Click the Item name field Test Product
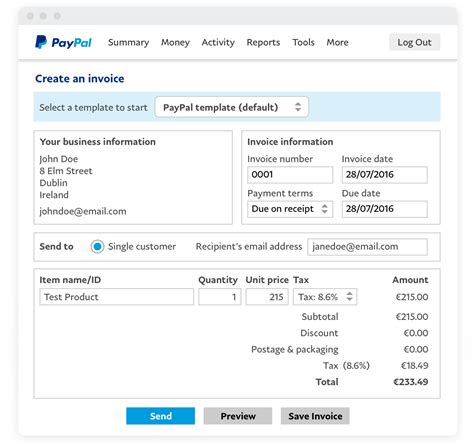 (116, 297)
